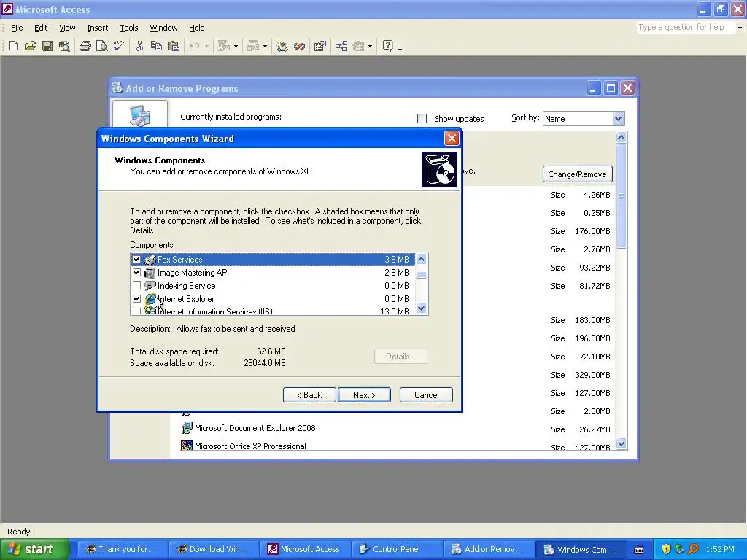Switch to Control Panel taskbar button
Image resolution: width=747 pixels, height=560 pixels.
397,549
